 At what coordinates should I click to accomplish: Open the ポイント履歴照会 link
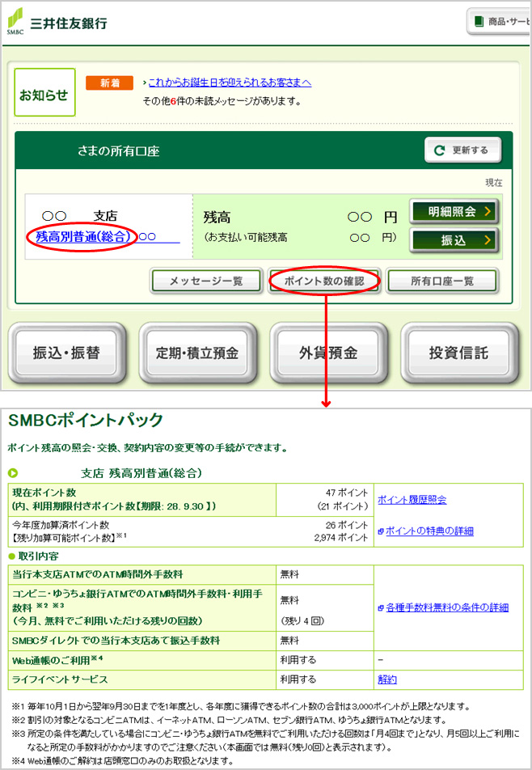coord(412,500)
